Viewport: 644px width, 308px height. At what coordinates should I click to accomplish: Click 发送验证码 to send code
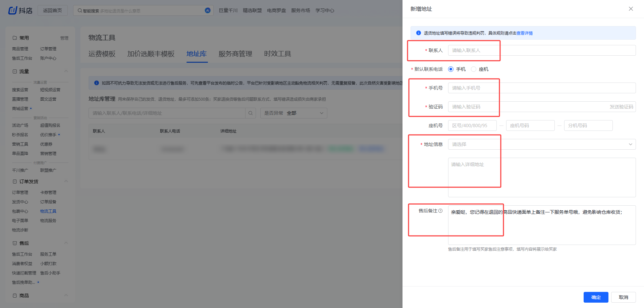click(x=621, y=107)
